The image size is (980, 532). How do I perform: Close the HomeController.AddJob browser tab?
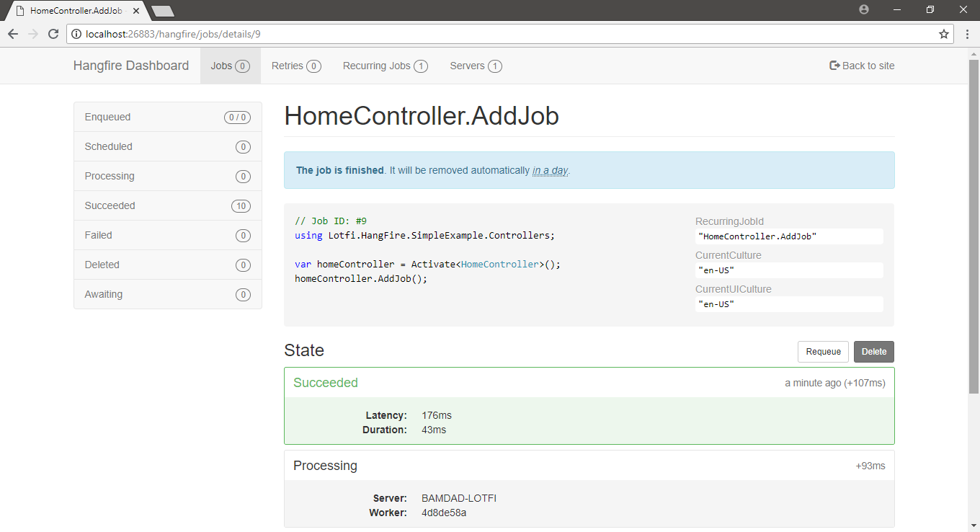[x=136, y=11]
